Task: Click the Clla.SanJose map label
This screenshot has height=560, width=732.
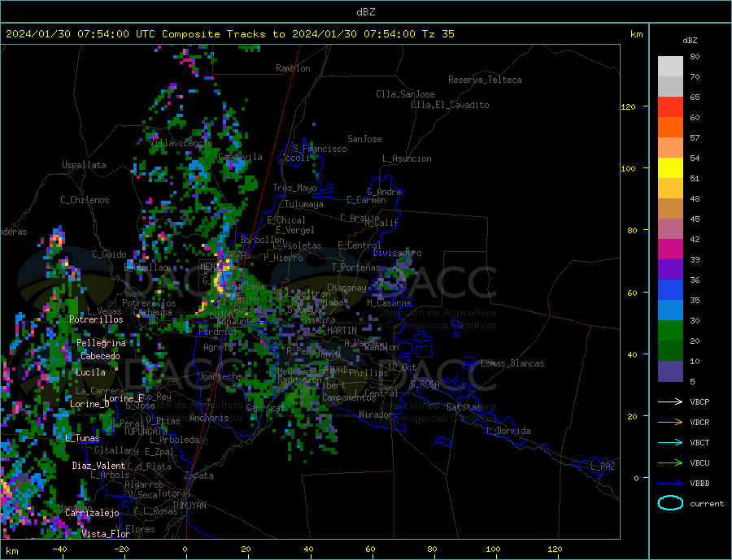Action: [x=405, y=94]
